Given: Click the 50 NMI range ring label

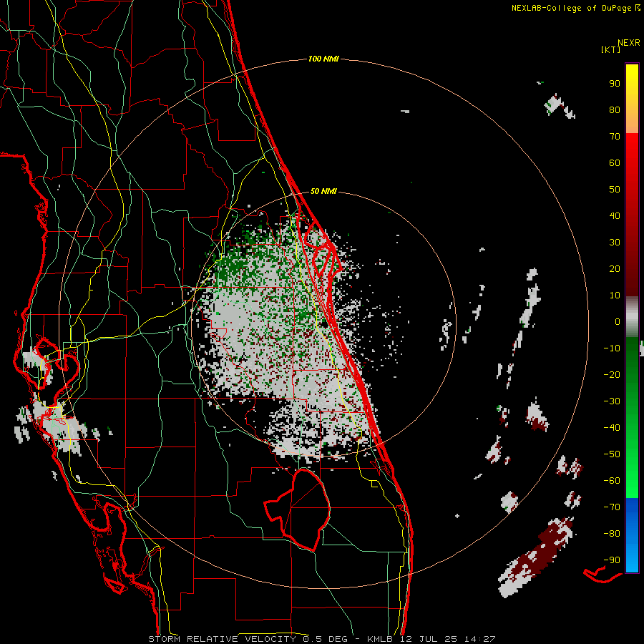Looking at the screenshot, I should point(323,191).
